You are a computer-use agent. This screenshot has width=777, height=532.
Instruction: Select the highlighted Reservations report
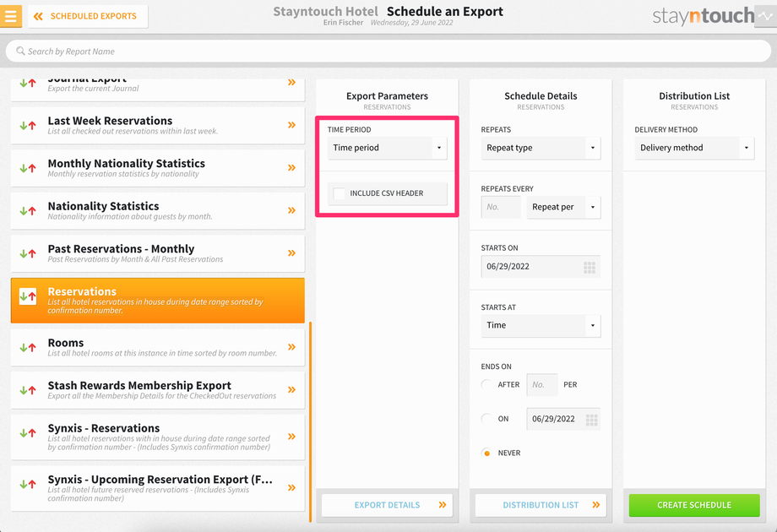158,301
